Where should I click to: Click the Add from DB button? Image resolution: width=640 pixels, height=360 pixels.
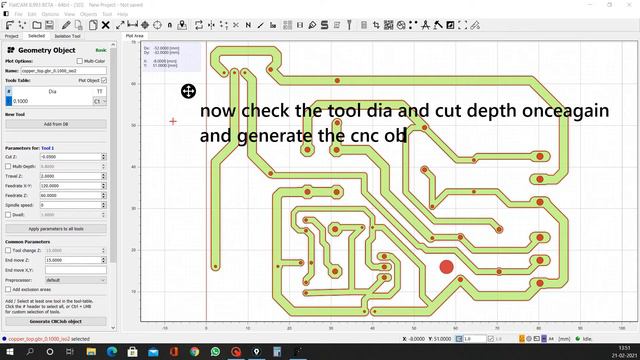pyautogui.click(x=56, y=124)
